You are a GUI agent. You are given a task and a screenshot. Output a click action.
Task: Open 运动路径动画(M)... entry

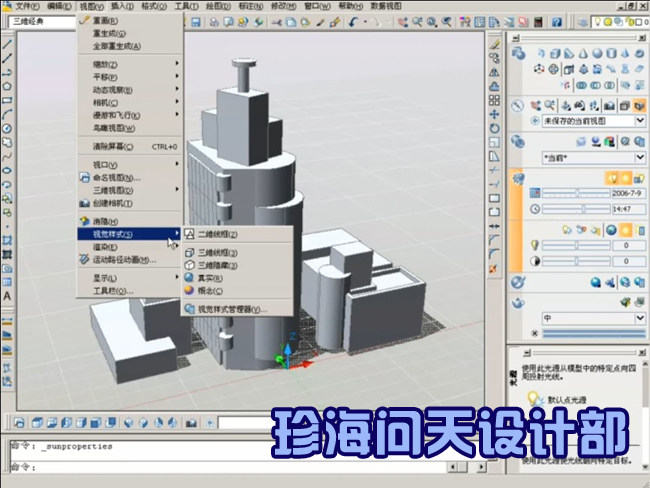coord(130,260)
